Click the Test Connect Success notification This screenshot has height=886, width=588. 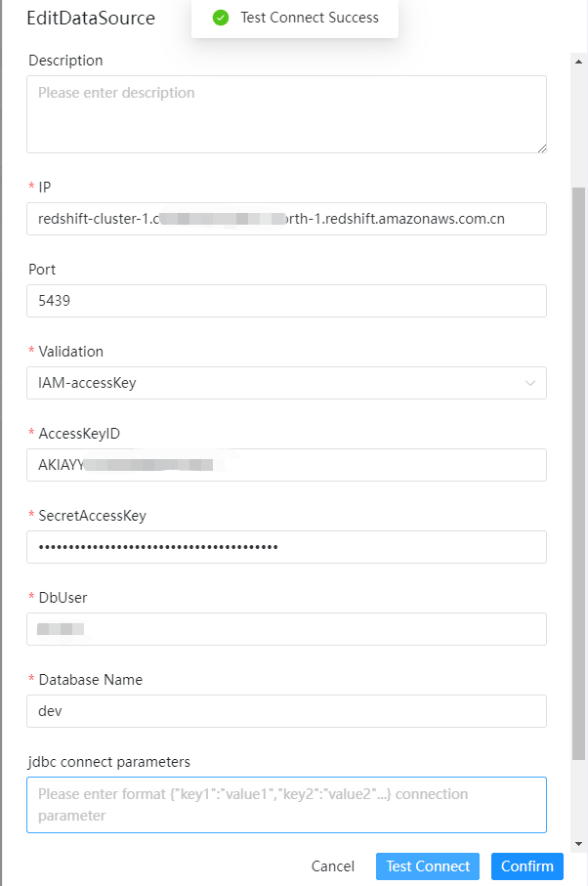pyautogui.click(x=309, y=18)
